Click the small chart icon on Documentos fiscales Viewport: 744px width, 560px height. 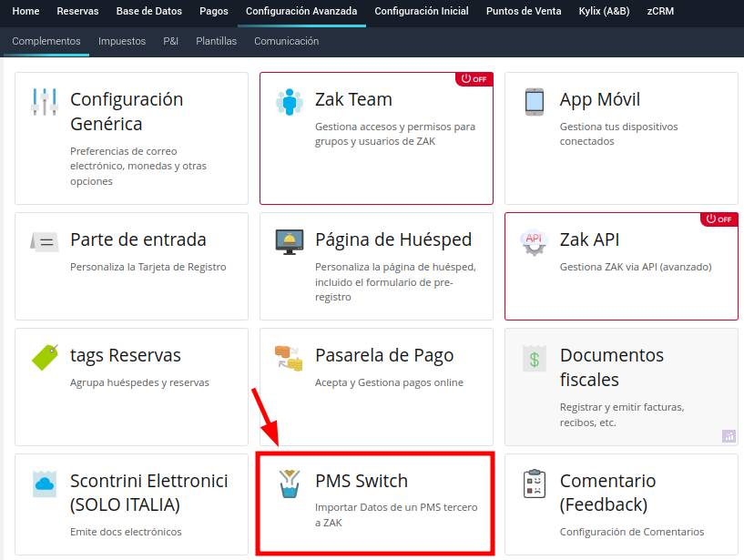(729, 435)
